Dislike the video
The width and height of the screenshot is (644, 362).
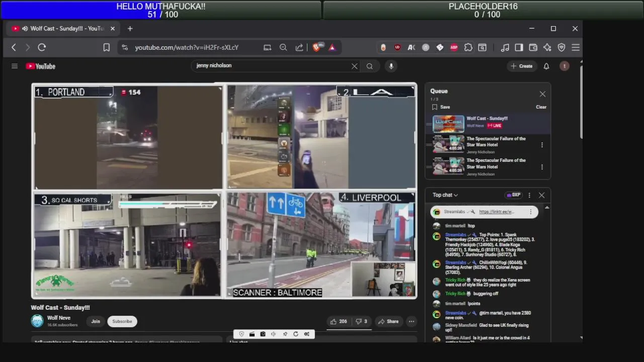pyautogui.click(x=362, y=321)
